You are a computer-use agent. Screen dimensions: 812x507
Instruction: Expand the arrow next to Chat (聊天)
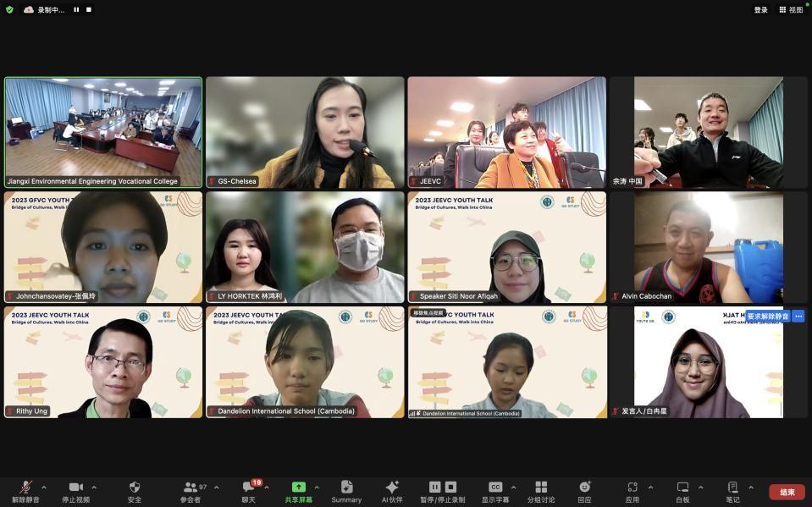267,488
